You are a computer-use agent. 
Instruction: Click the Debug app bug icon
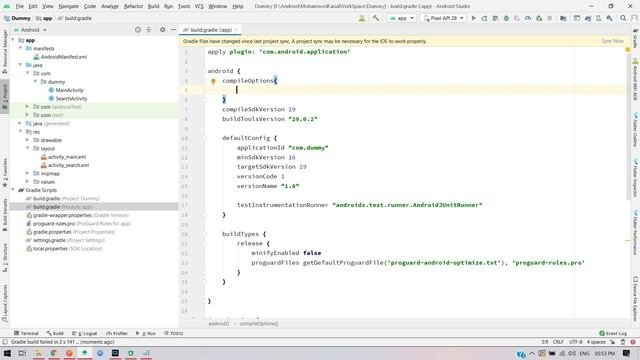(x=506, y=18)
